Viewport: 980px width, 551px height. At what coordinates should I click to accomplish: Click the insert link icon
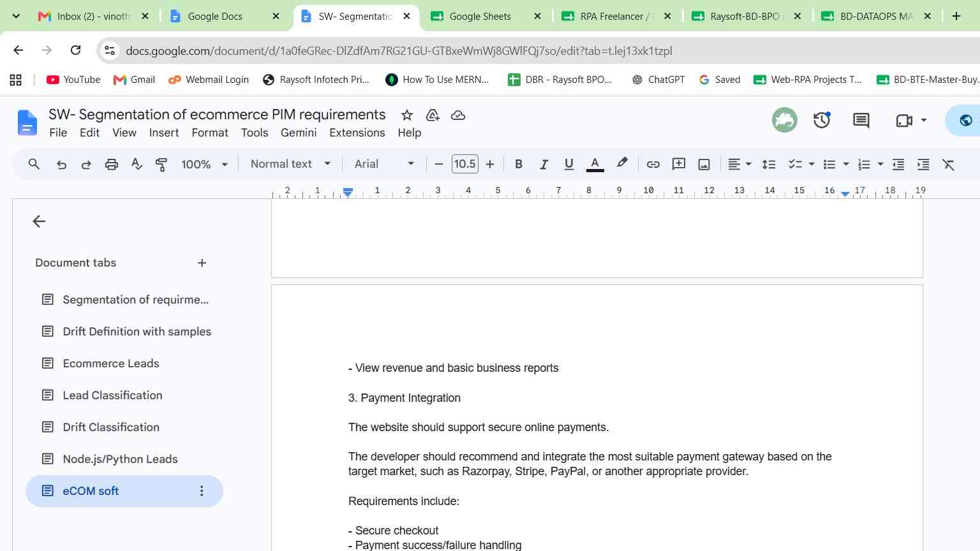click(x=653, y=165)
